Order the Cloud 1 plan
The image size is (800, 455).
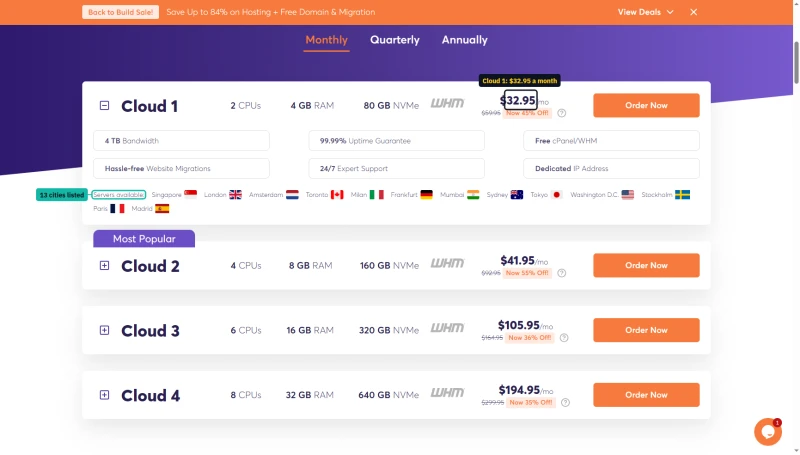pyautogui.click(x=646, y=105)
